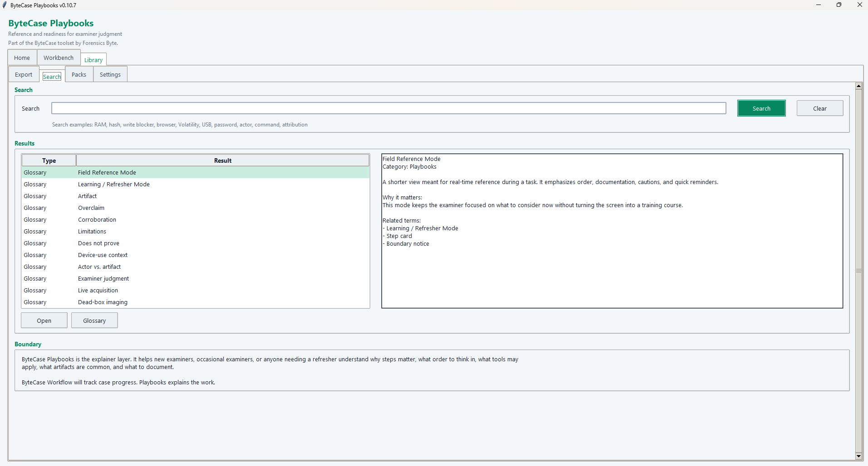Select the Dead-box imaging row
Screen dimensions: 868x466
(x=196, y=302)
